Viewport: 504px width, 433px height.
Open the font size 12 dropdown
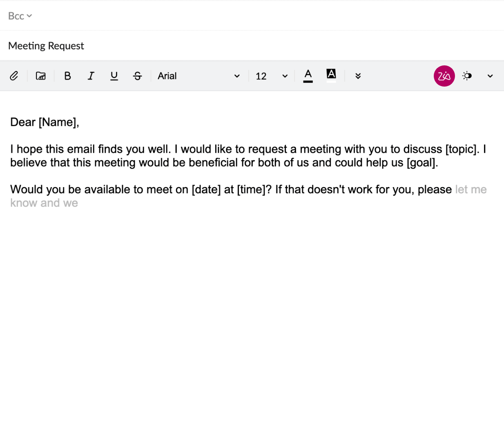pyautogui.click(x=272, y=76)
